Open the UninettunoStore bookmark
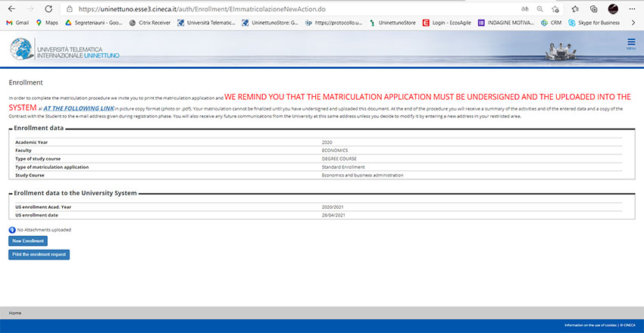Screen dimensions: 644x333 [393, 23]
